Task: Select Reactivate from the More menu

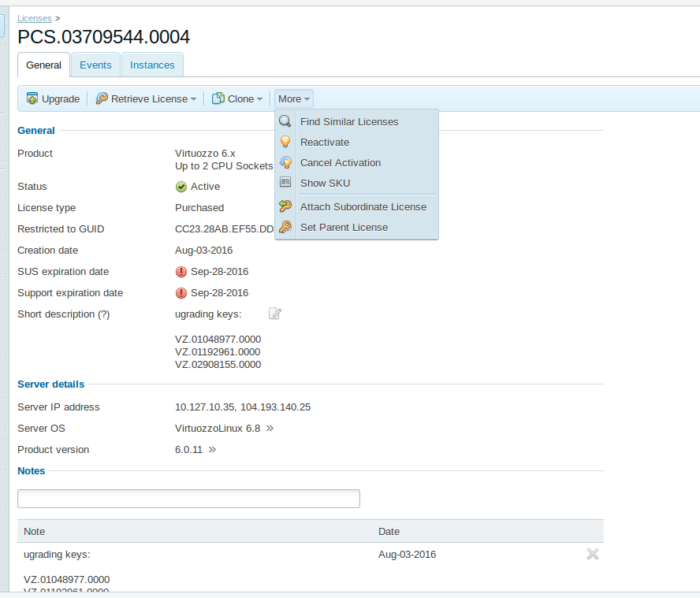Action: pos(324,142)
